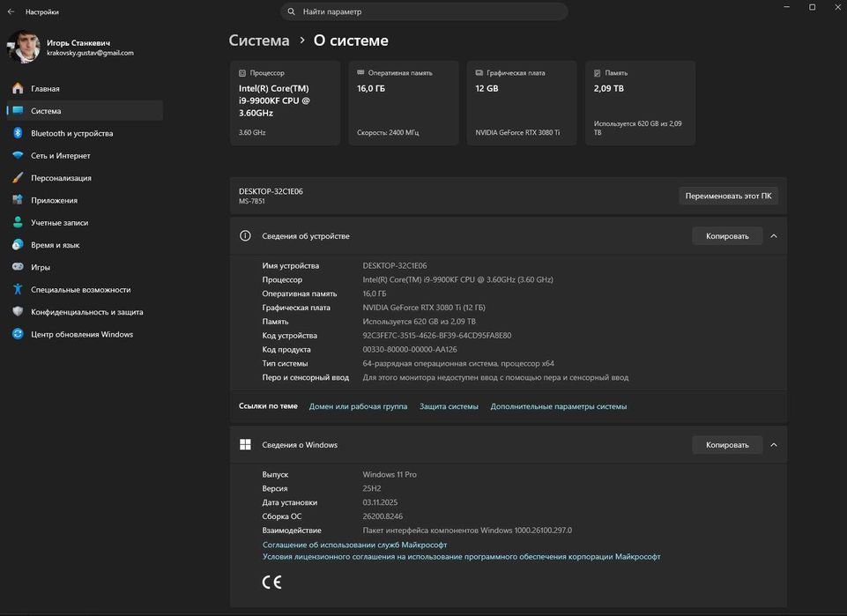Open Домен или рабочая группа link

[358, 406]
